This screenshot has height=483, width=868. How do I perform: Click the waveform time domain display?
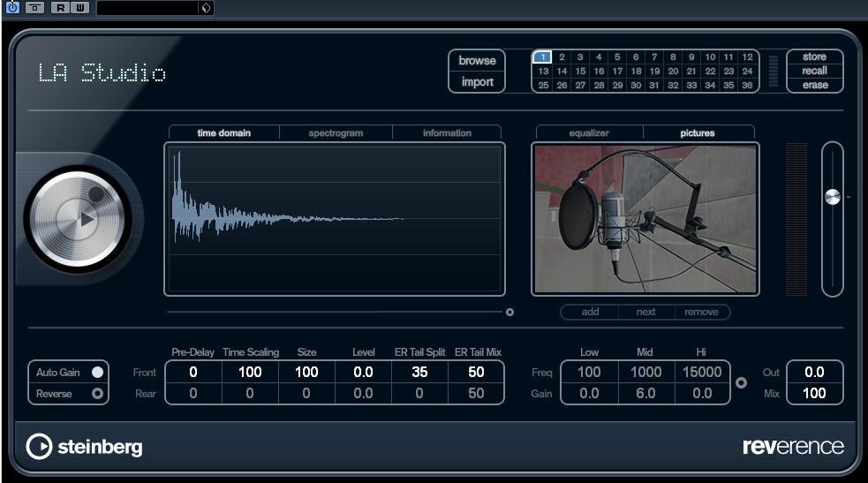(335, 219)
